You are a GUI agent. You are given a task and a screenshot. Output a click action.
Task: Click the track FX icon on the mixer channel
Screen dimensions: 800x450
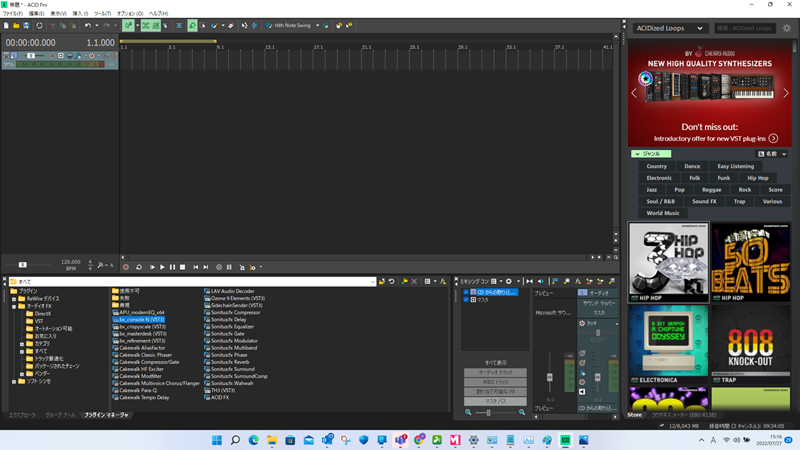[x=582, y=372]
